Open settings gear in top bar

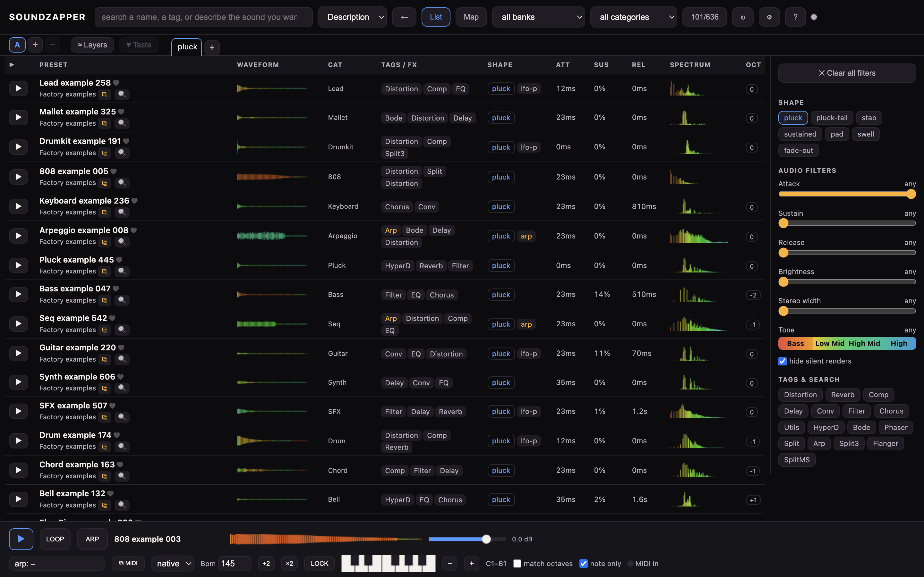click(x=769, y=17)
